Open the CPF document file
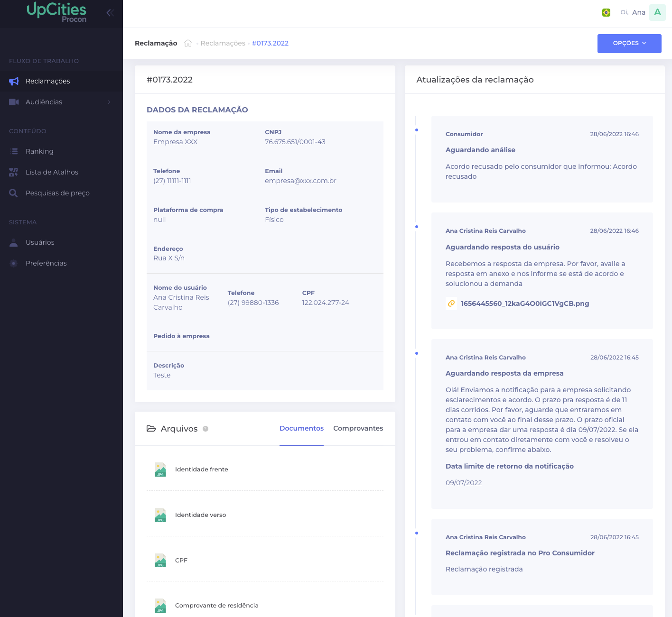 coord(181,560)
